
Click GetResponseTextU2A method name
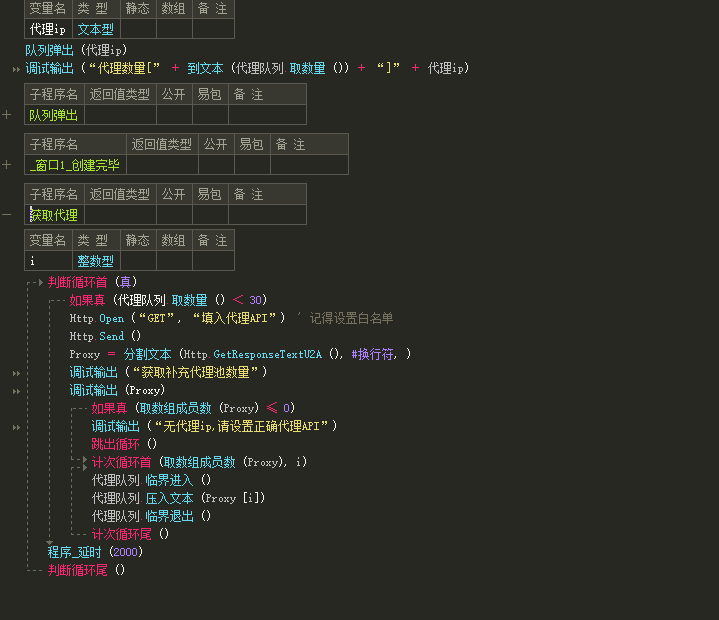(x=267, y=354)
